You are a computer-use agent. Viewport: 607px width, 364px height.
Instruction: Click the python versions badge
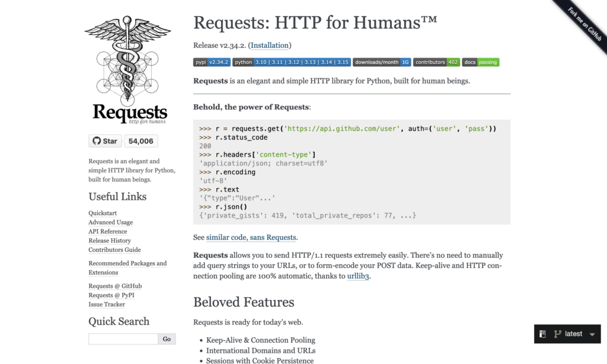point(292,62)
